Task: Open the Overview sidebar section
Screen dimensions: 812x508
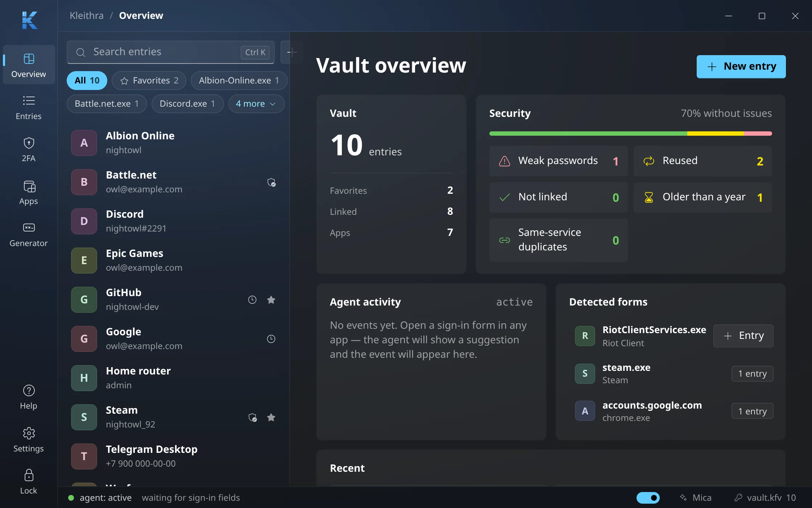Action: click(29, 65)
